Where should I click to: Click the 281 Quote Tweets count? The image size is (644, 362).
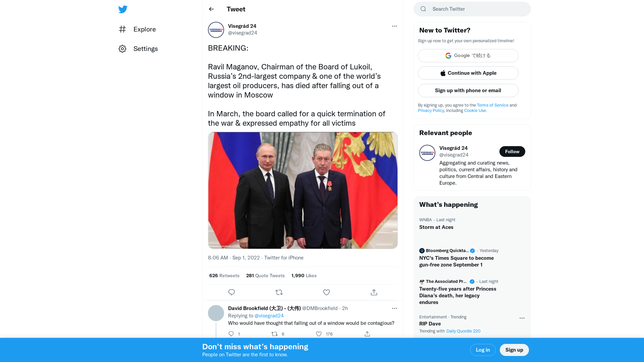click(265, 276)
